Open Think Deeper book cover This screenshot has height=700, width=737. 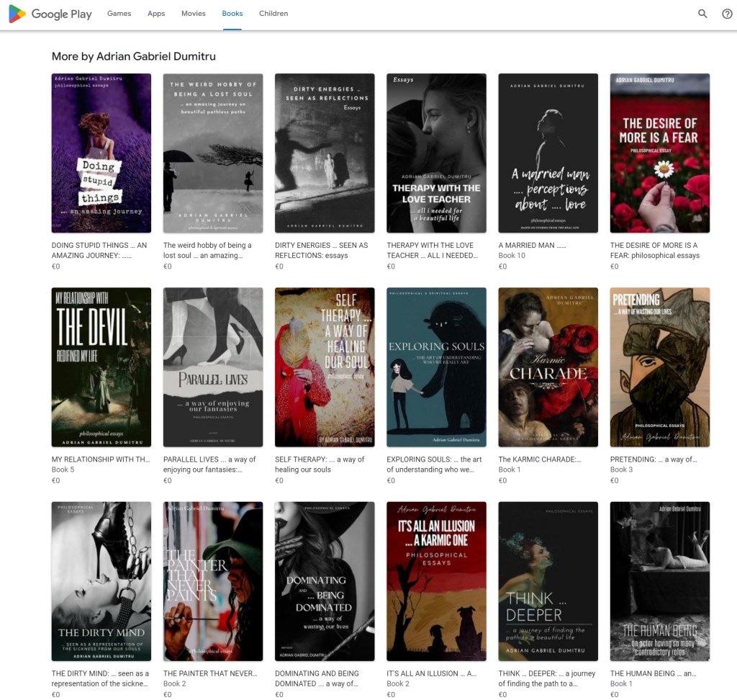[548, 581]
